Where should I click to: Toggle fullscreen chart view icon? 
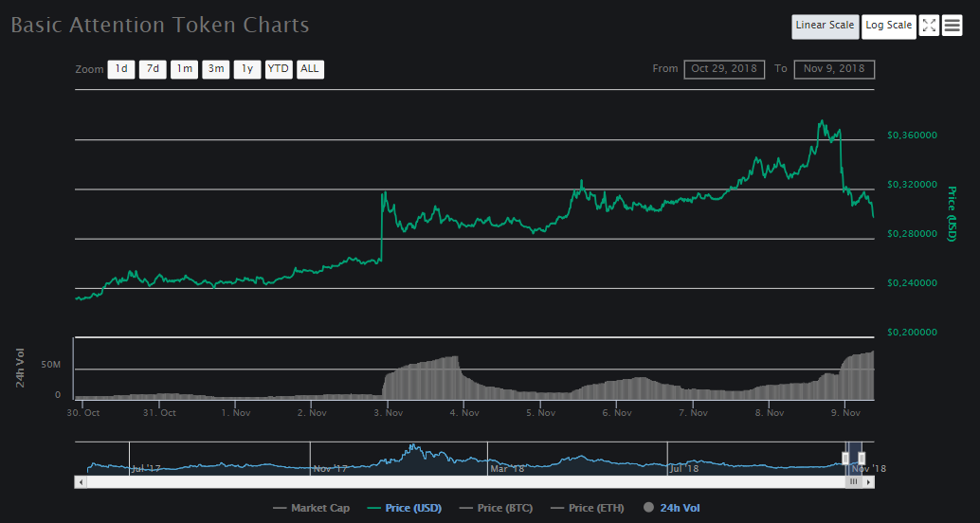tap(929, 26)
